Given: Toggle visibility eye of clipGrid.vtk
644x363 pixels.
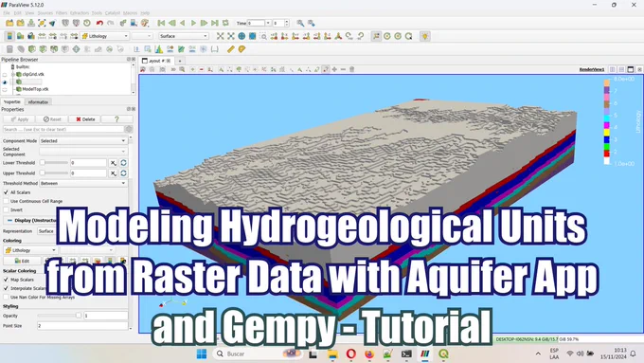Looking at the screenshot, I should tap(5, 75).
